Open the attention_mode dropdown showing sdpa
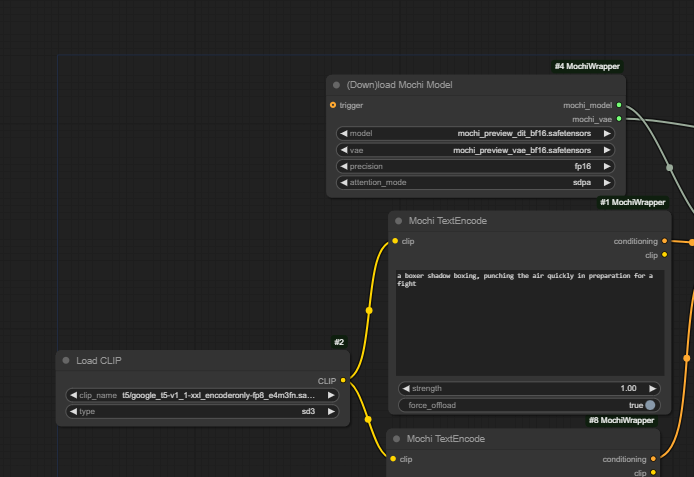 tap(475, 182)
